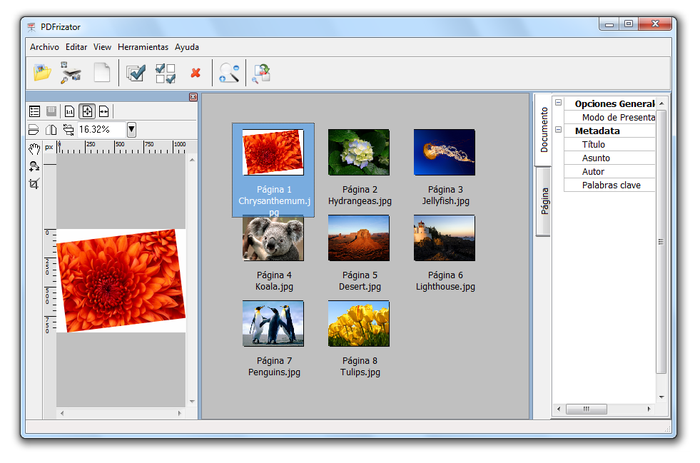Select the Koala.jpg page thumbnail
700x463 pixels.
[273, 239]
